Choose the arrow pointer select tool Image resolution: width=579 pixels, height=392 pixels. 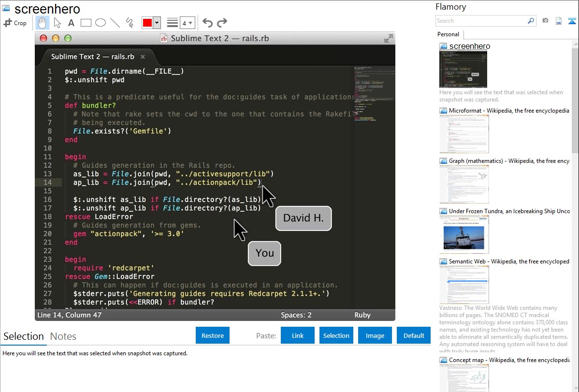click(57, 23)
